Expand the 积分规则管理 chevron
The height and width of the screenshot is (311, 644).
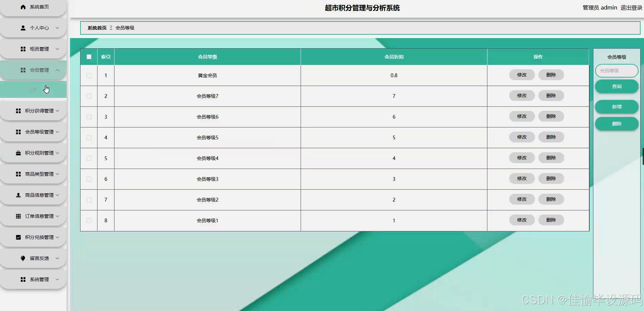(57, 153)
